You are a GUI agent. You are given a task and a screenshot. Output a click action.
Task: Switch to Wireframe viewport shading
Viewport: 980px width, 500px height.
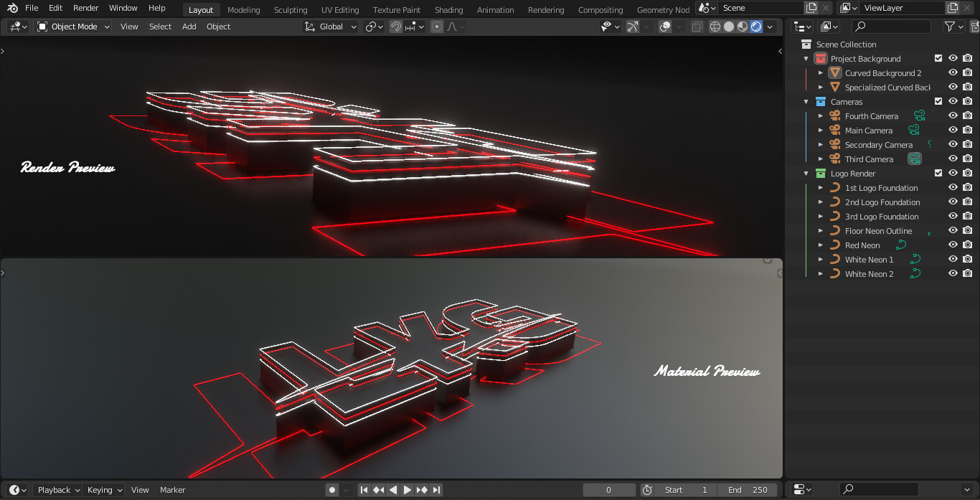click(x=714, y=27)
